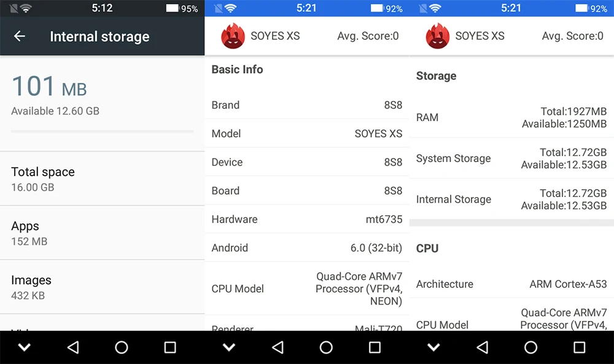
Task: Open the Apps 152 MB storage entry
Action: pos(102,233)
